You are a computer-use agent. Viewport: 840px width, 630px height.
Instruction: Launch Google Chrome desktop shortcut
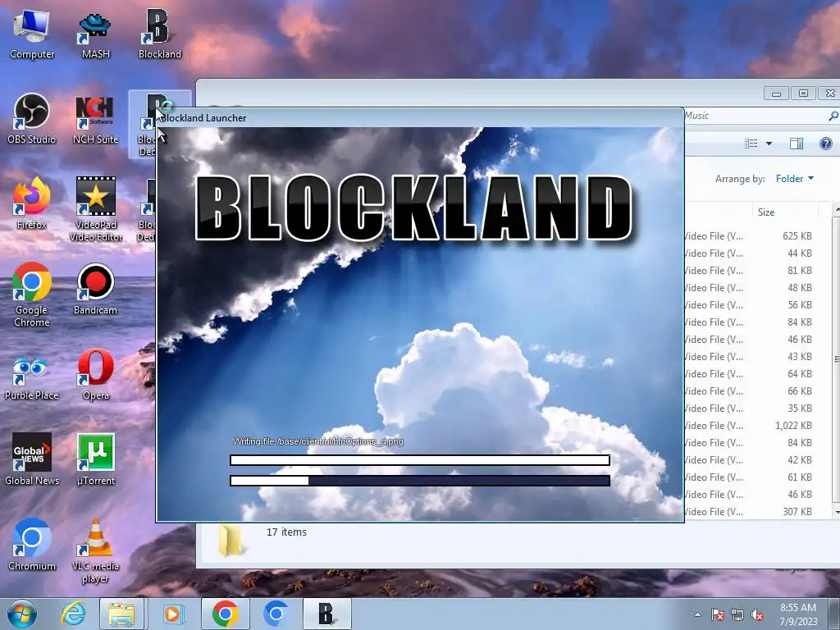pyautogui.click(x=32, y=294)
